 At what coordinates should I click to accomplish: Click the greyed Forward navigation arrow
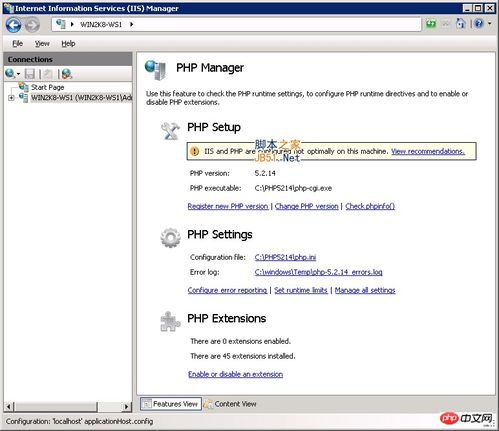[32, 25]
